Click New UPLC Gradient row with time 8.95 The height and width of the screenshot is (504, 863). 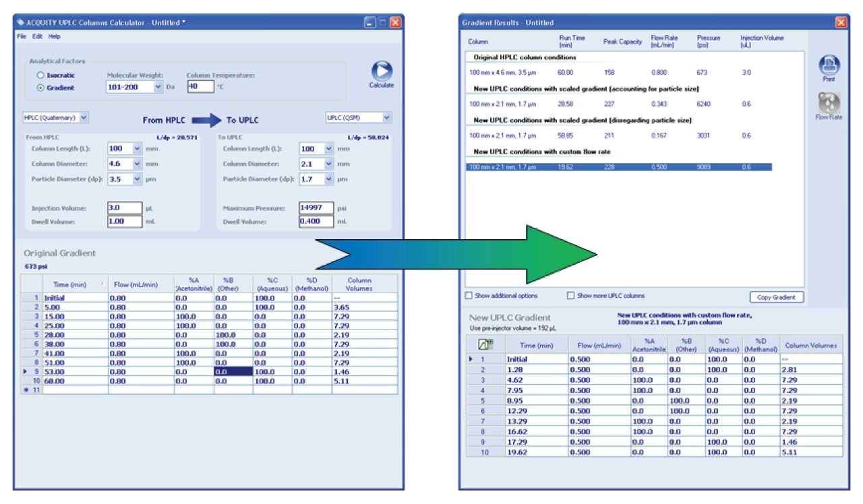tap(654, 400)
